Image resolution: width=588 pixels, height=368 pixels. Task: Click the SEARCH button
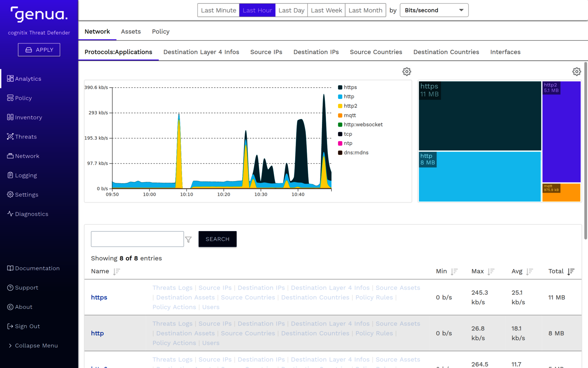tap(218, 239)
